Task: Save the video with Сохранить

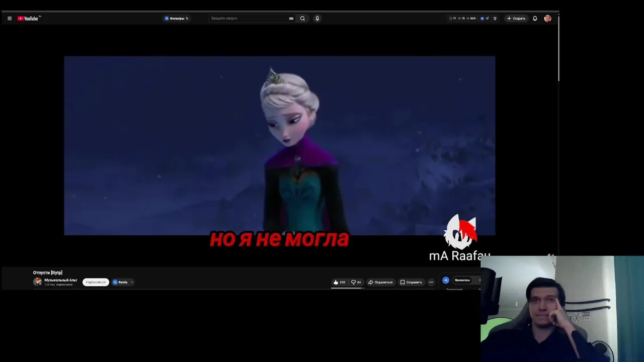Action: [x=411, y=282]
